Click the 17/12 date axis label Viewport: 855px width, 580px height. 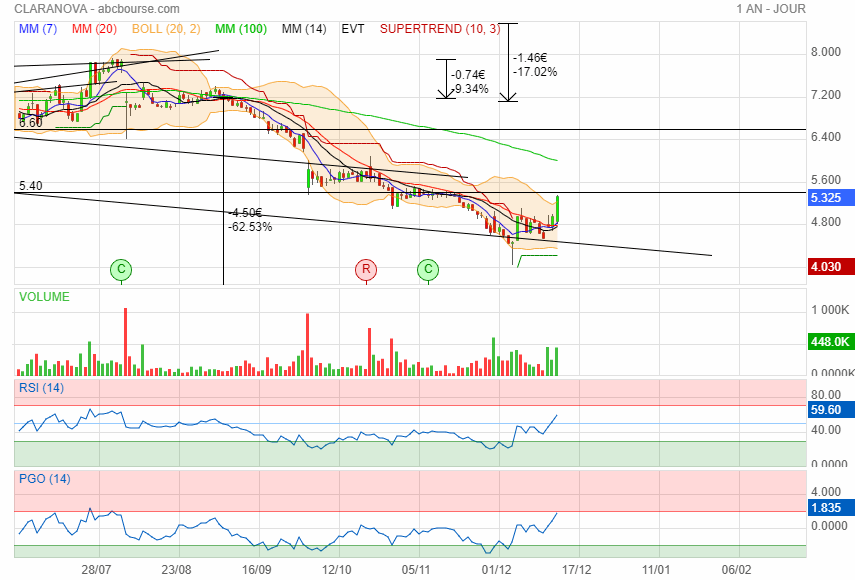(576, 570)
